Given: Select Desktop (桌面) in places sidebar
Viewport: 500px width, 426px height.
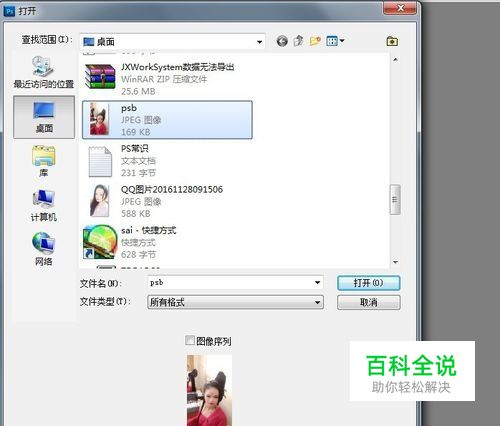Looking at the screenshot, I should [x=44, y=117].
